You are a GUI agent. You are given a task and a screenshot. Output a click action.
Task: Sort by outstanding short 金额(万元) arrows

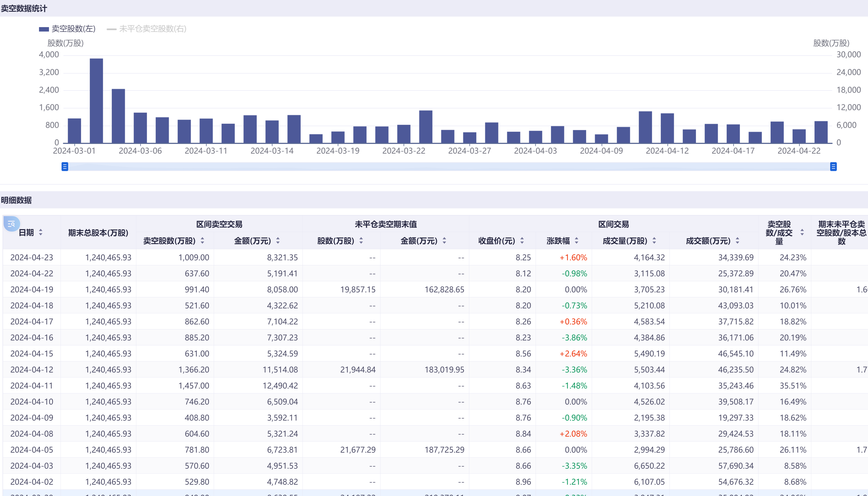tap(444, 241)
